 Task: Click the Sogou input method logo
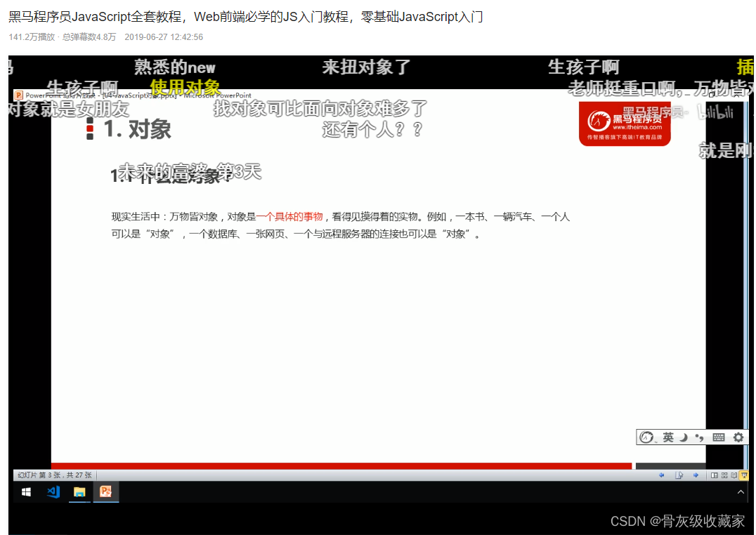point(646,437)
